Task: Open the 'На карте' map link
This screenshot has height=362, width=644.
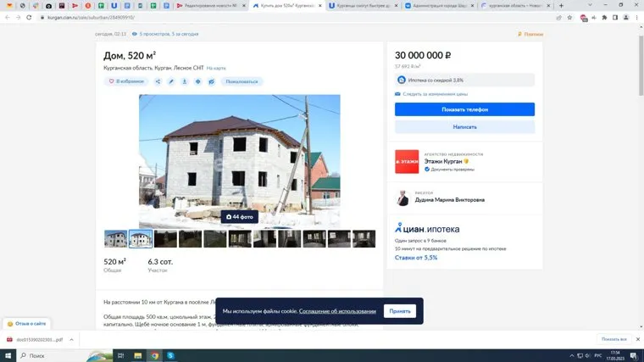Action: 216,68
